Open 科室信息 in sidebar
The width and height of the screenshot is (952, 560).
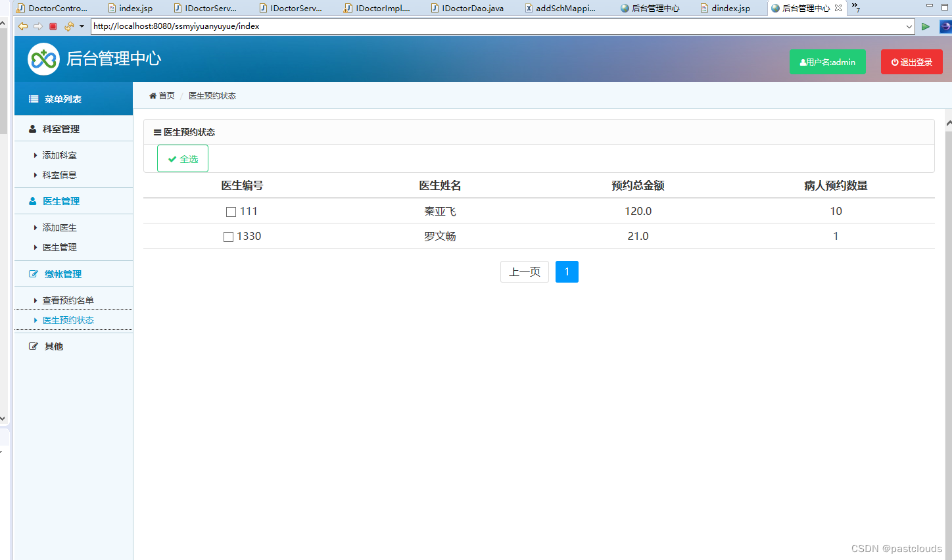click(x=60, y=175)
